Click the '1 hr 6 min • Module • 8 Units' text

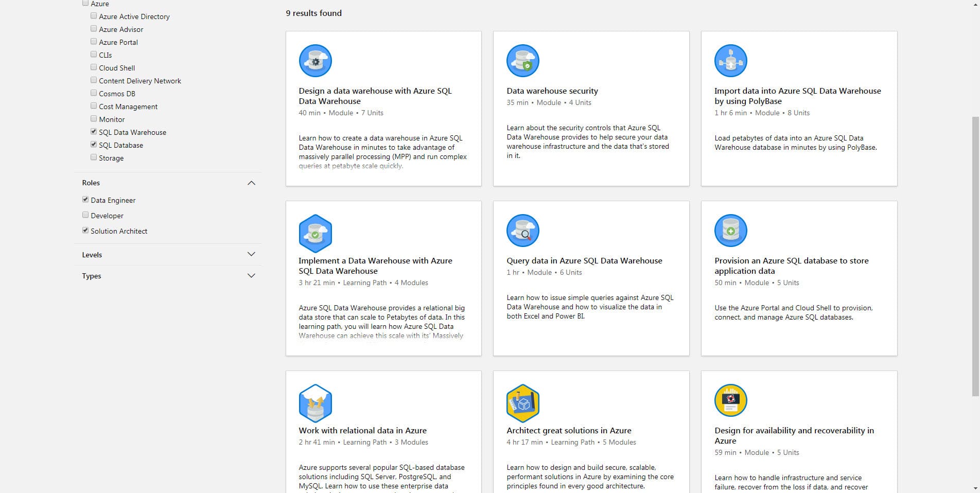(x=762, y=113)
